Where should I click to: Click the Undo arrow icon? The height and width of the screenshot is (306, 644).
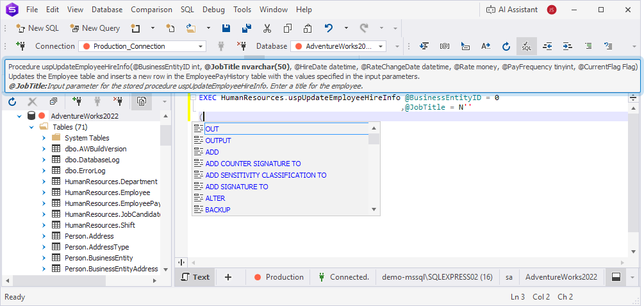(329, 28)
